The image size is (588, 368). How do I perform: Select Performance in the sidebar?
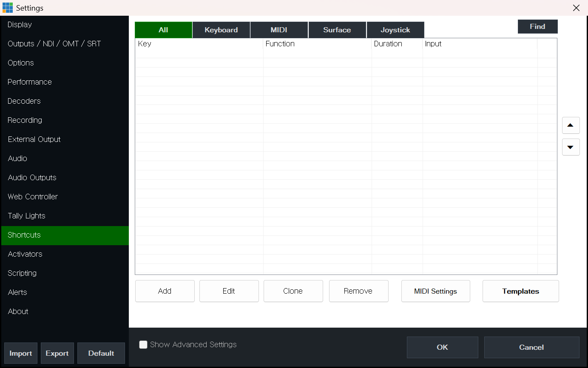pyautogui.click(x=65, y=82)
